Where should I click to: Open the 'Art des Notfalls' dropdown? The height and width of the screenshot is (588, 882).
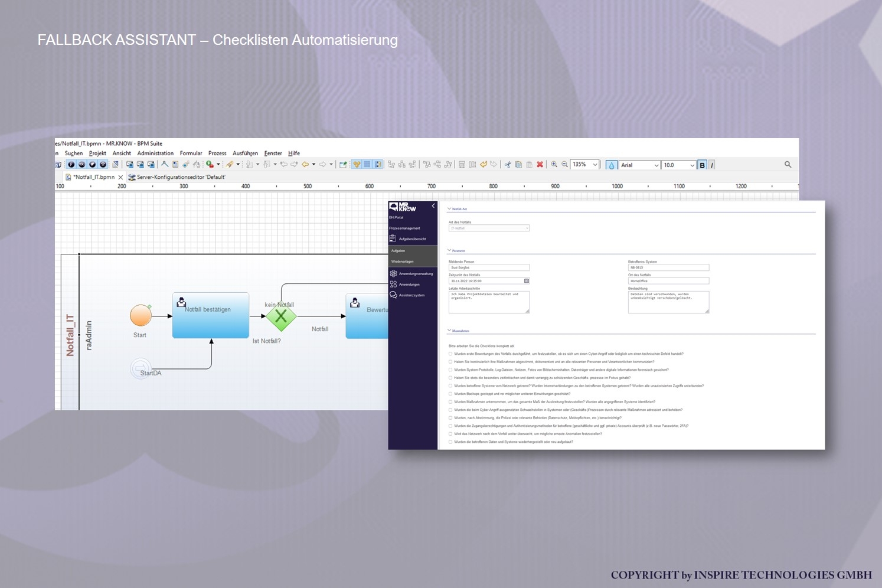489,228
